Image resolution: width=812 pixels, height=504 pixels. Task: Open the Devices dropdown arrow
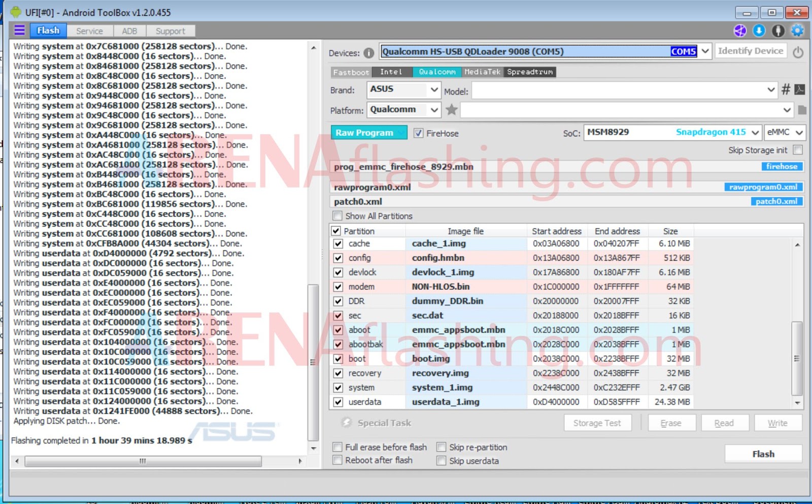click(x=705, y=51)
